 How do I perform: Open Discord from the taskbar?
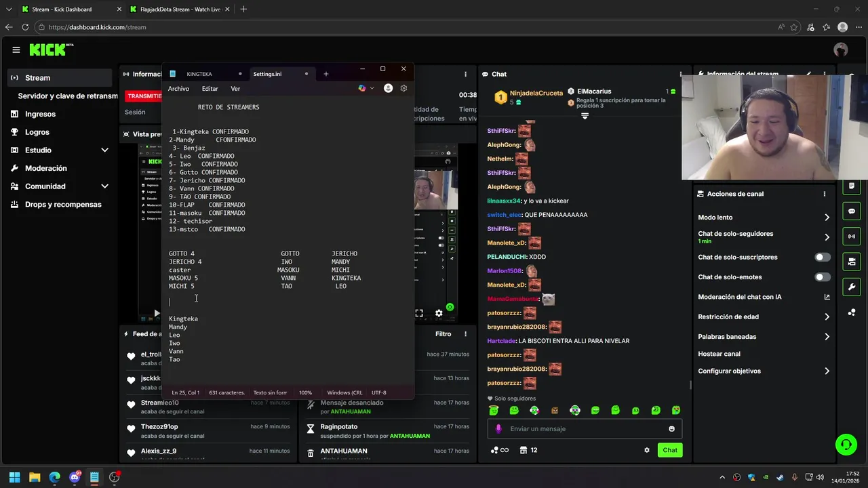(75, 477)
